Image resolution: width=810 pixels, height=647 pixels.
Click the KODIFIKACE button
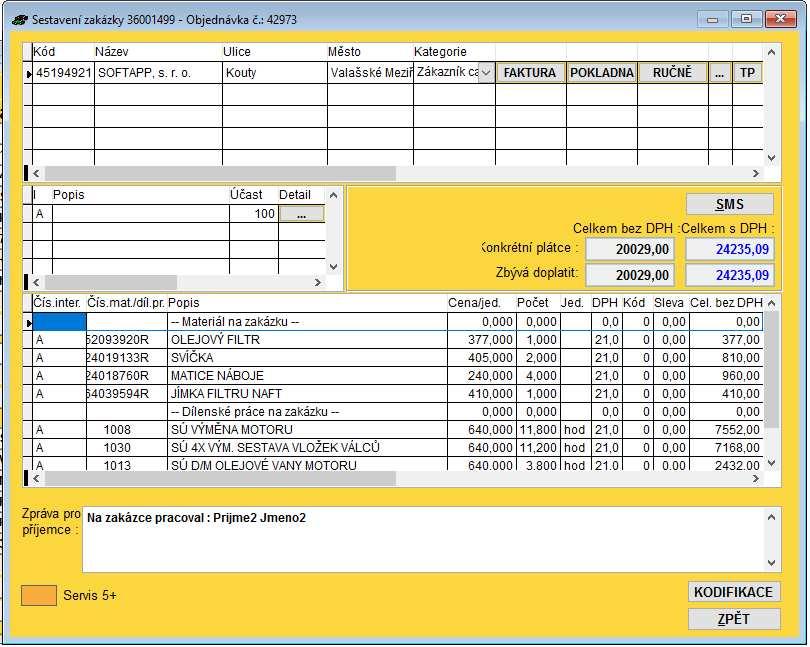pos(734,592)
